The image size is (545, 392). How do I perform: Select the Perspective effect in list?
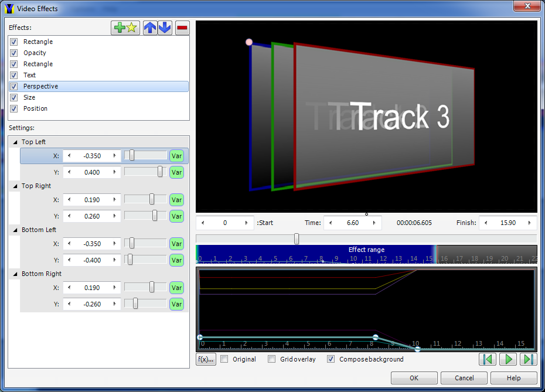click(98, 86)
